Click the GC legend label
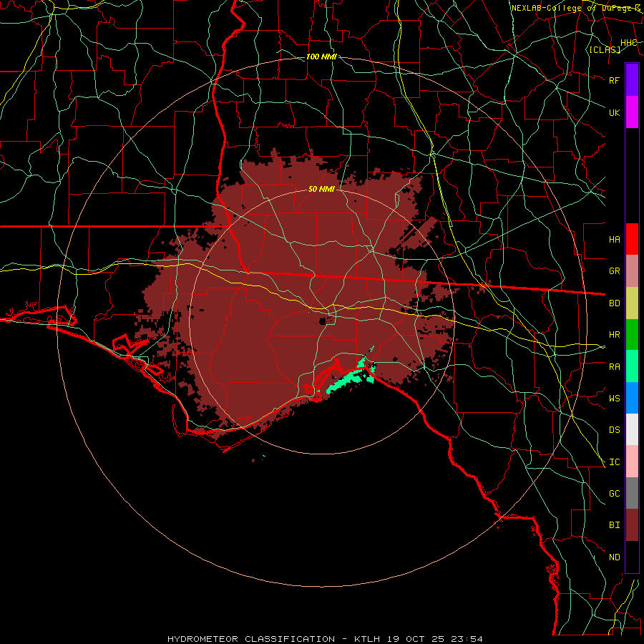 click(614, 493)
